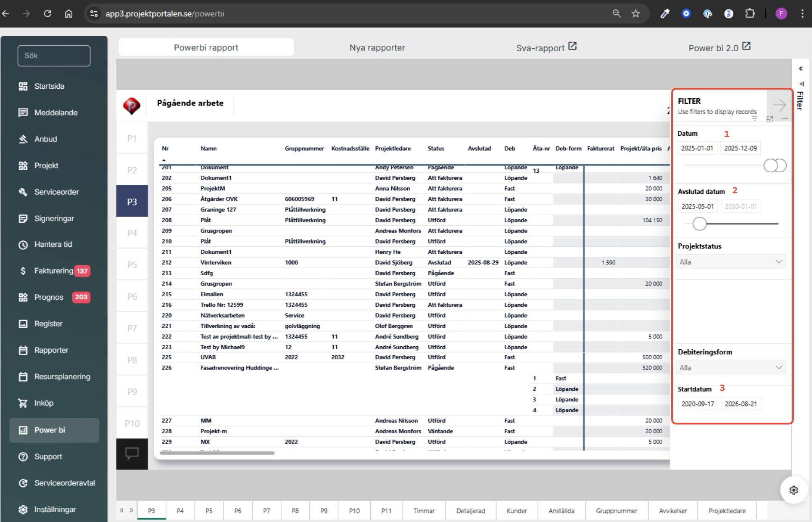Click the comment bubble icon below P10
Image resolution: width=812 pixels, height=522 pixels.
tap(132, 453)
